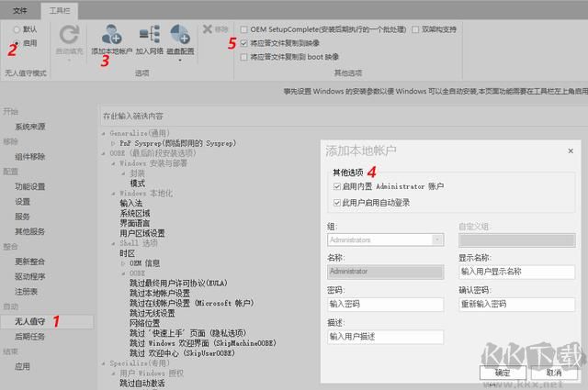Select 跳过最终用户许可协议(EULA) item
The image size is (588, 390).
coord(178,284)
